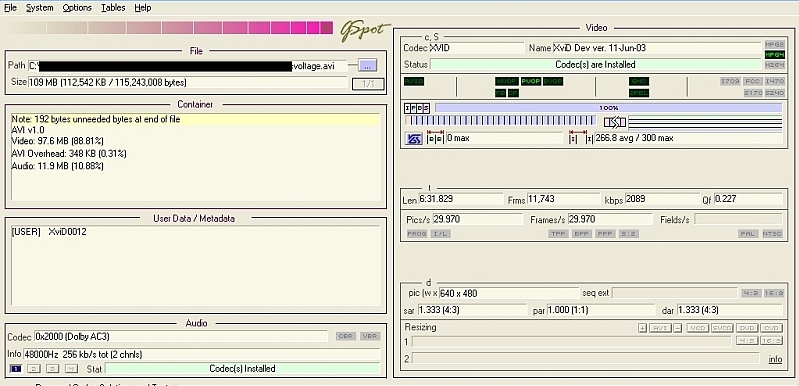Viewport: 799px width, 386px height.
Task: Click Resizing field 1
Action: click(573, 342)
